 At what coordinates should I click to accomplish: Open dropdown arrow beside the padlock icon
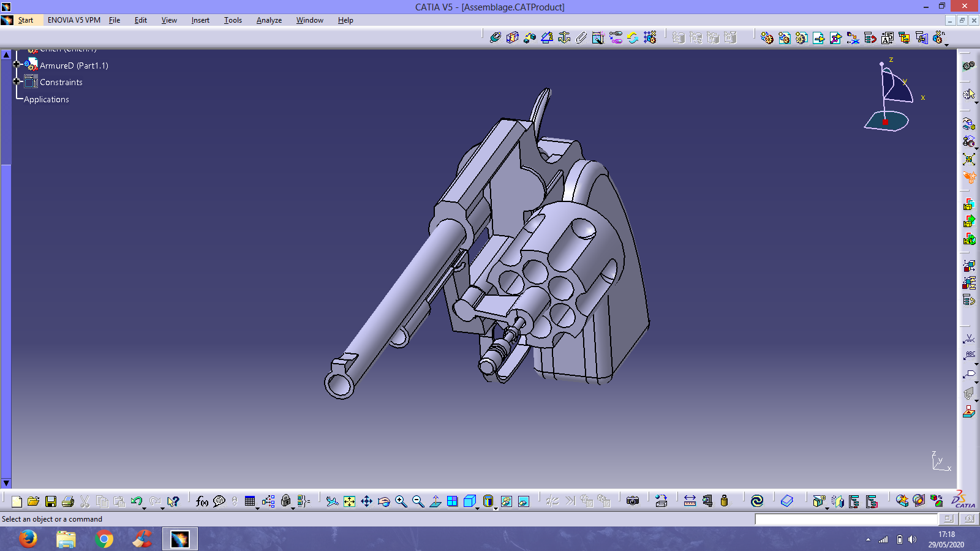[293, 508]
